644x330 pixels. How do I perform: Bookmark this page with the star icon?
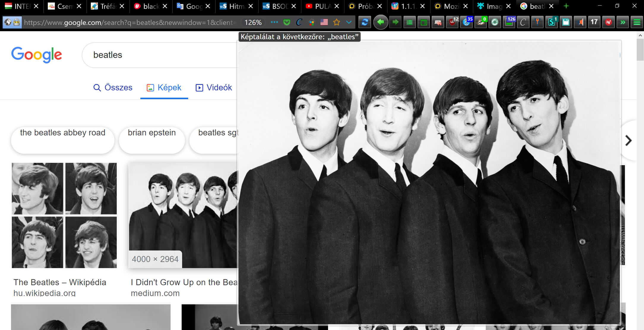pyautogui.click(x=336, y=22)
